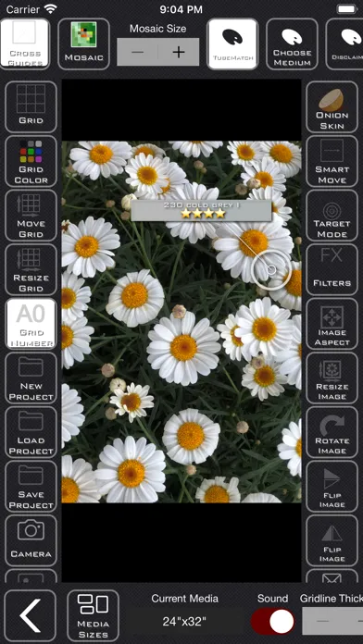Open the Camera to capture image

pyautogui.click(x=31, y=540)
